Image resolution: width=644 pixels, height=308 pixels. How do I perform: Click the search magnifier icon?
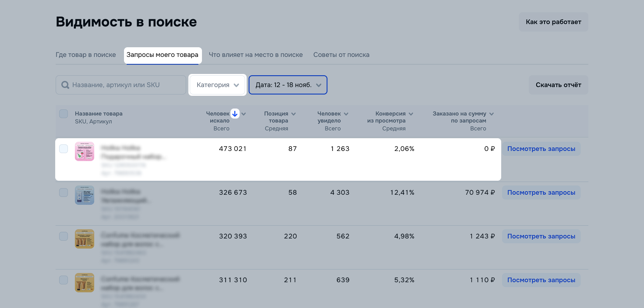[65, 85]
